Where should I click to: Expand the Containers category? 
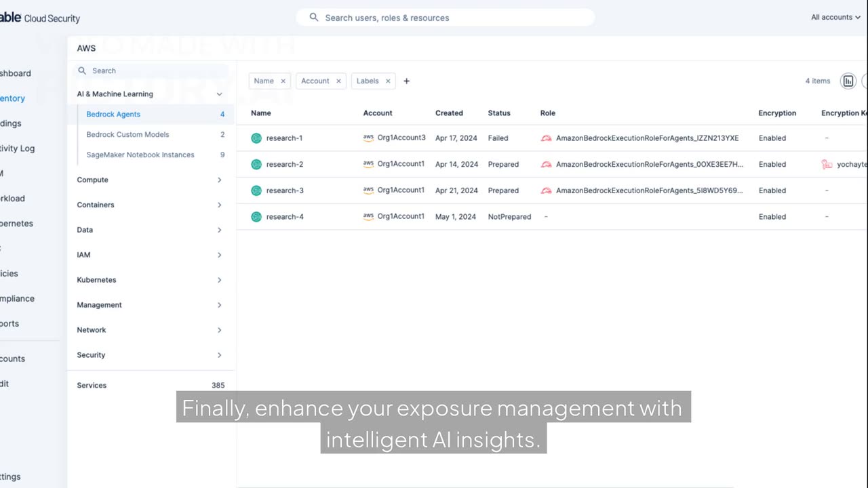pyautogui.click(x=219, y=205)
